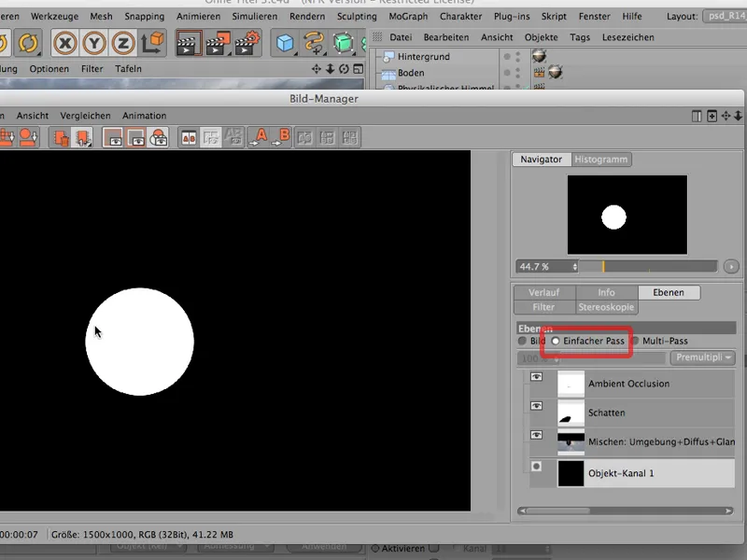The image size is (747, 560).
Task: Open Vergleichen menu in Bild-Manager
Action: pos(85,116)
